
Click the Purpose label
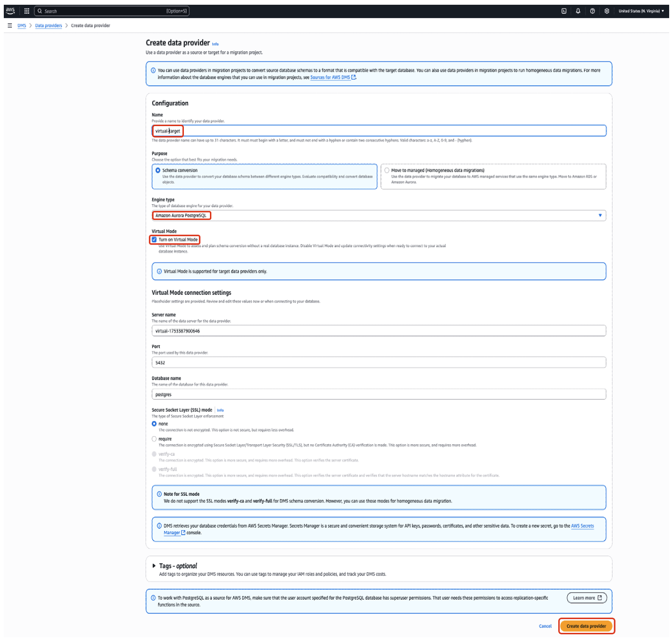160,154
